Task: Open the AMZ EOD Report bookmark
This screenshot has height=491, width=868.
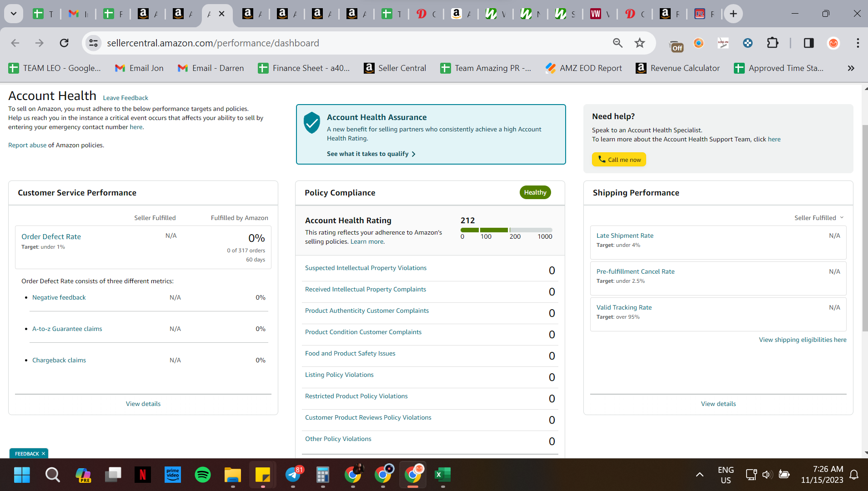Action: (583, 68)
